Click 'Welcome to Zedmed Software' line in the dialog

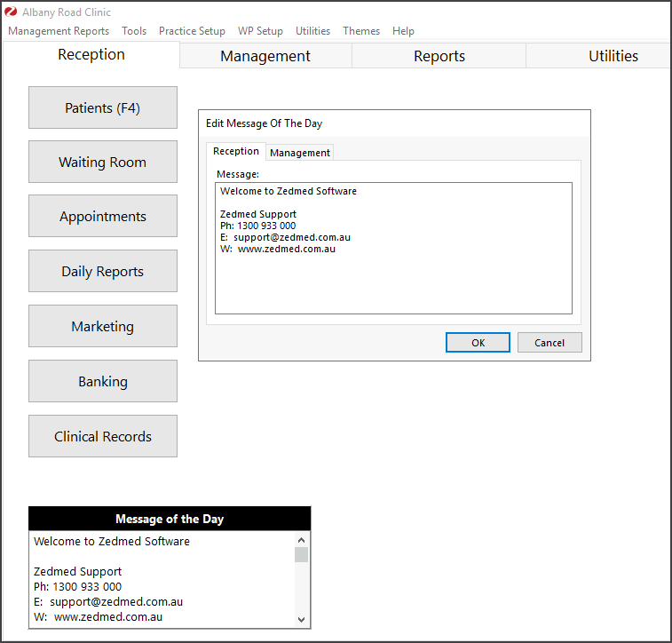288,191
